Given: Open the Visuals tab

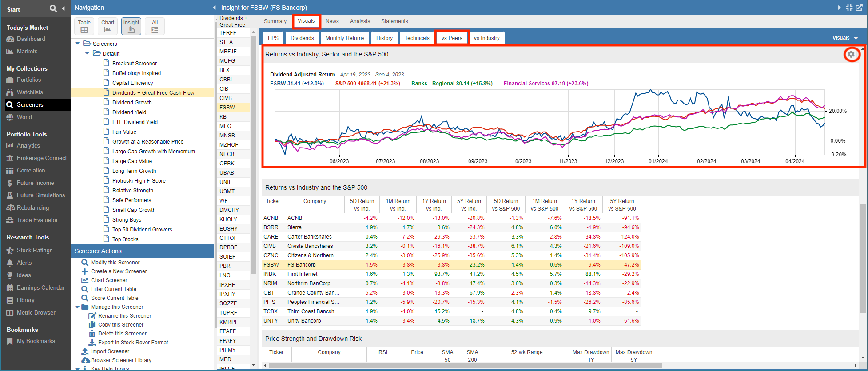Looking at the screenshot, I should tap(306, 21).
